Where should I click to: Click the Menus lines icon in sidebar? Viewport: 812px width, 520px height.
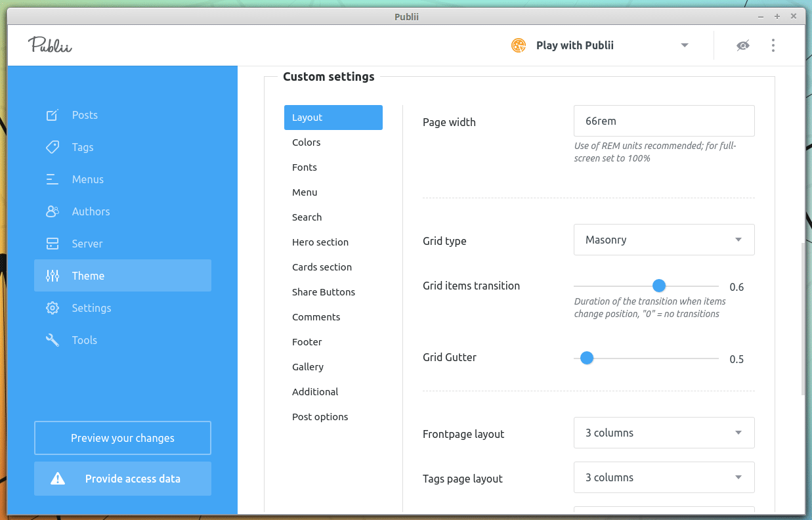point(53,179)
